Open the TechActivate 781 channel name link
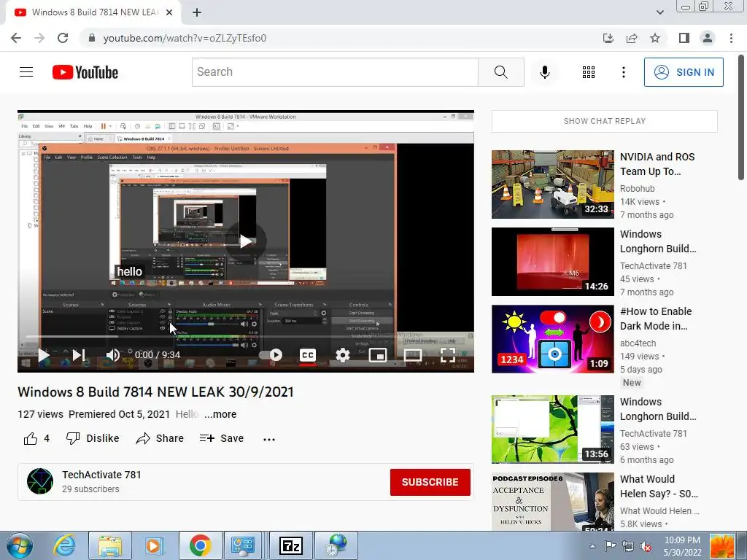The height and width of the screenshot is (560, 747). [101, 475]
